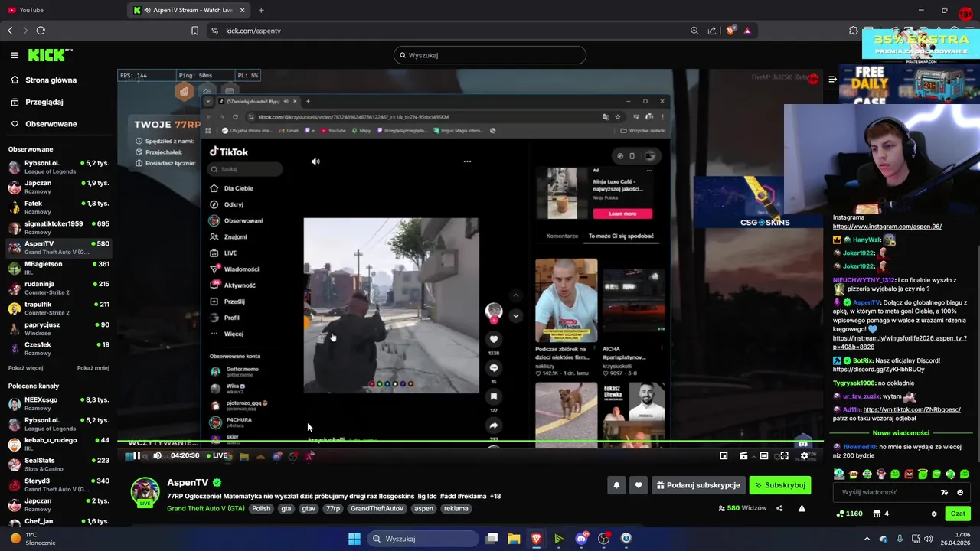Open Brave Shields icon

coord(730,31)
